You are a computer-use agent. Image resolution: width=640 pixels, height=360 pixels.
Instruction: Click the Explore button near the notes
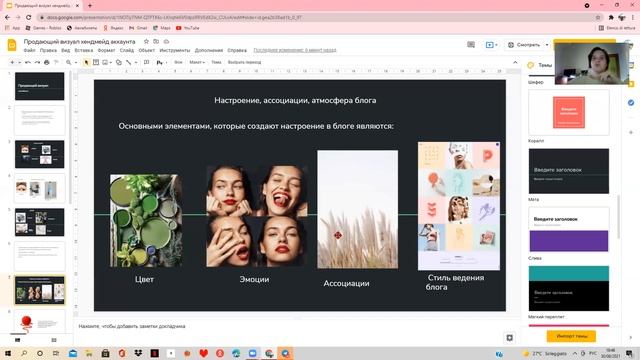509,338
